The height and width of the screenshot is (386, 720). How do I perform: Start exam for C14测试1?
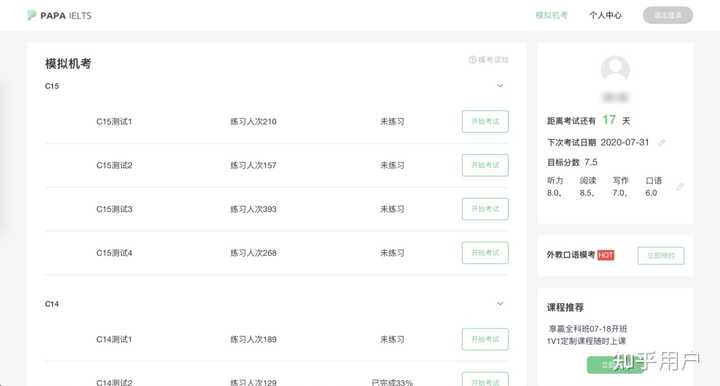click(x=485, y=340)
